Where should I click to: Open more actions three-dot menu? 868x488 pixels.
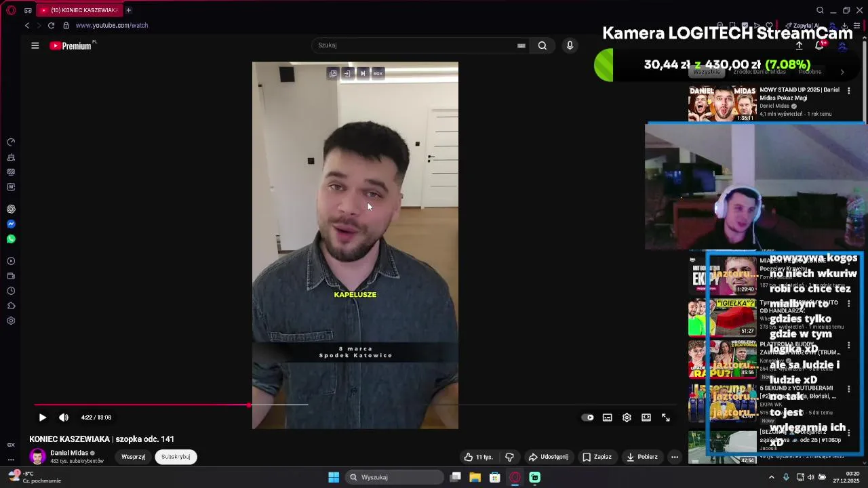point(675,457)
